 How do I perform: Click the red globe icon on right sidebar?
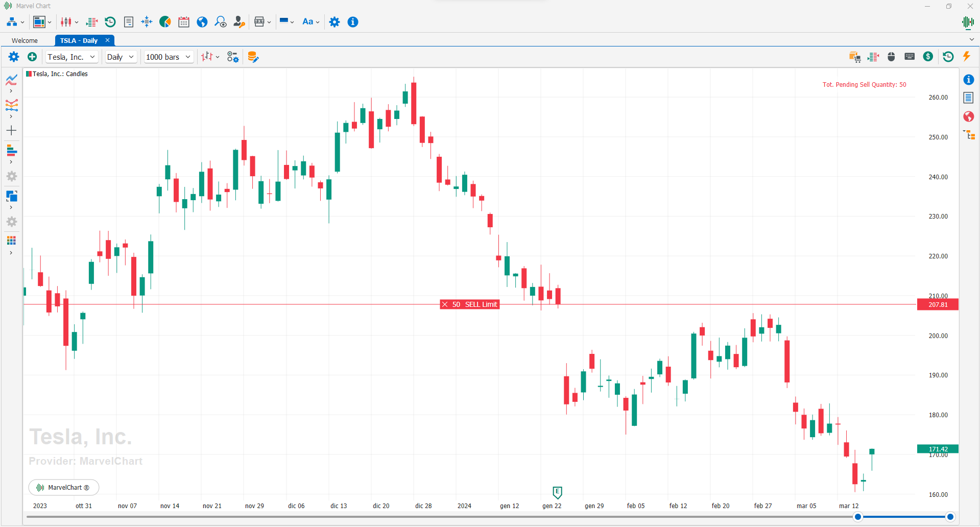[x=968, y=116]
